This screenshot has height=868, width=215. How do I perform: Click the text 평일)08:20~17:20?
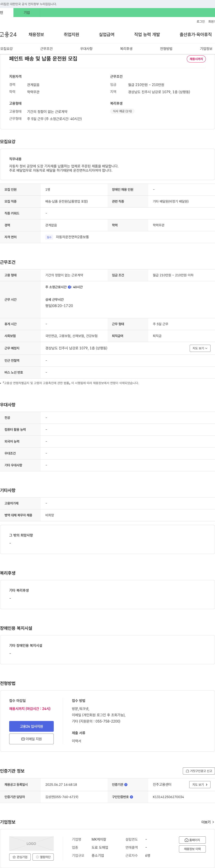pos(59,306)
